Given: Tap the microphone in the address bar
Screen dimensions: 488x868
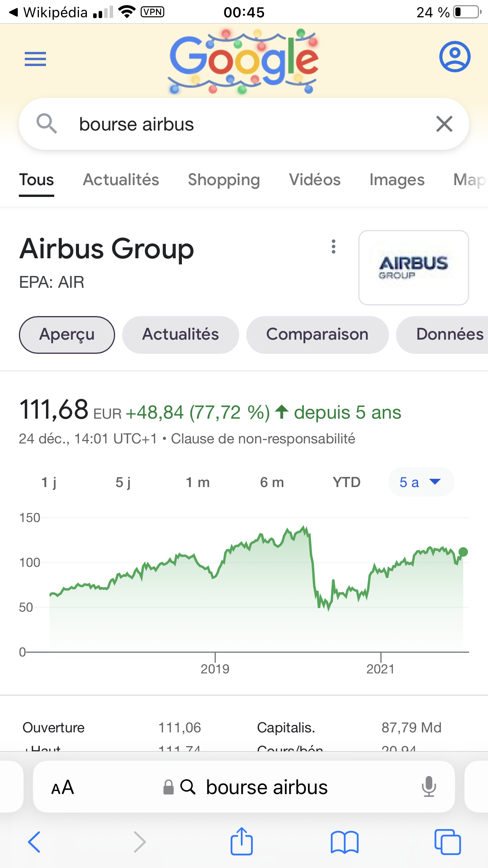Looking at the screenshot, I should 429,787.
